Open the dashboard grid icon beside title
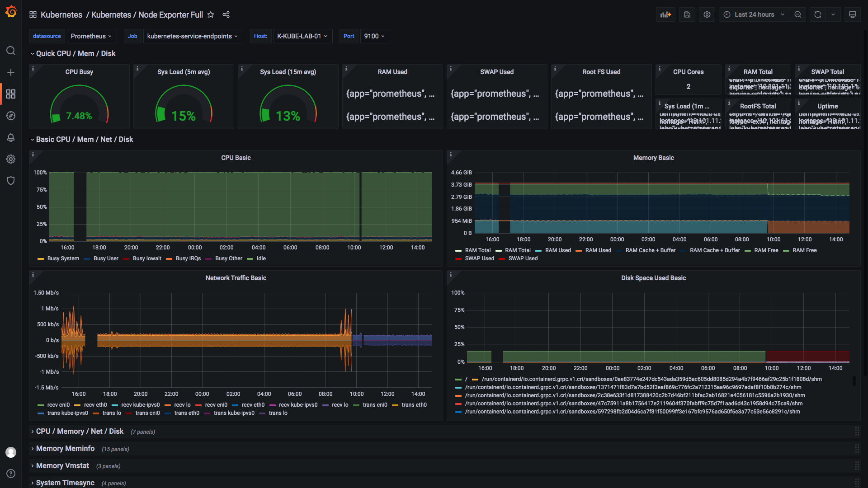 (x=33, y=14)
